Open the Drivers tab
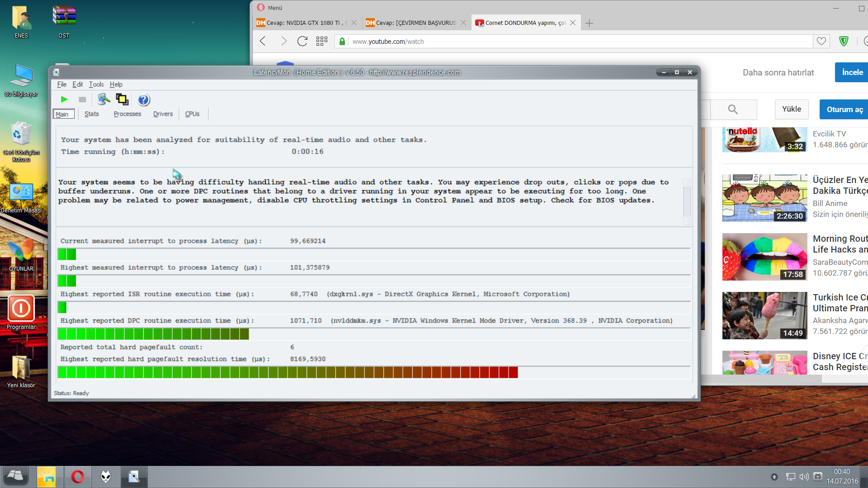Viewport: 868px width, 488px height. 163,114
